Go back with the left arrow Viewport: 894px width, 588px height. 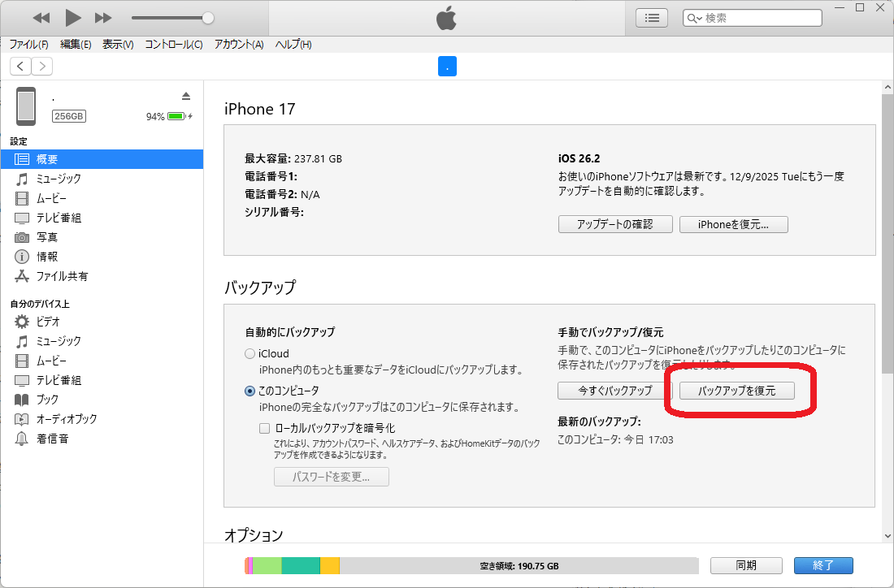point(20,66)
